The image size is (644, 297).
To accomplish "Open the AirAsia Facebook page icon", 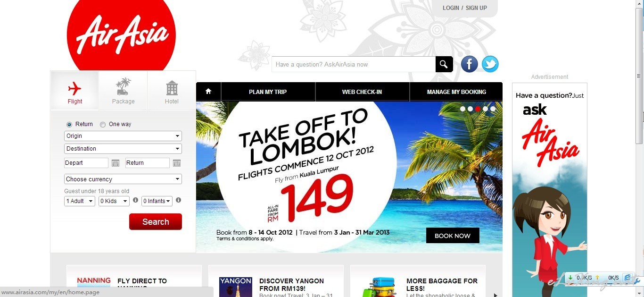I will 469,64.
